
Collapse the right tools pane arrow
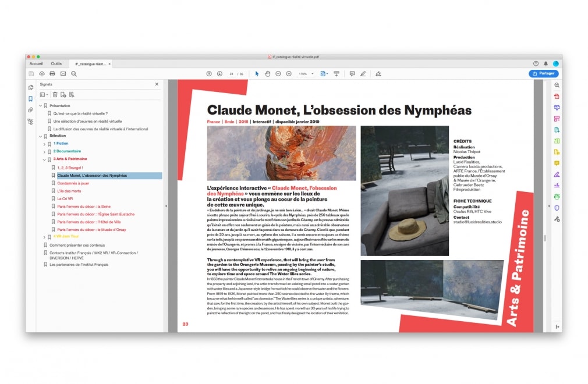[x=557, y=327]
